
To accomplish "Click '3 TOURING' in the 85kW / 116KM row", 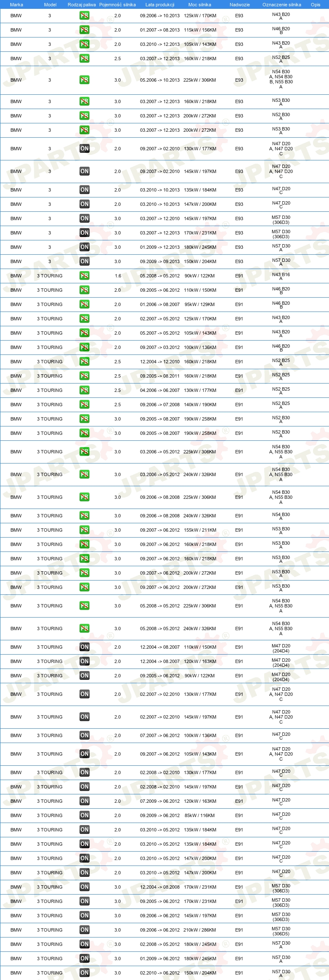I will tap(50, 815).
